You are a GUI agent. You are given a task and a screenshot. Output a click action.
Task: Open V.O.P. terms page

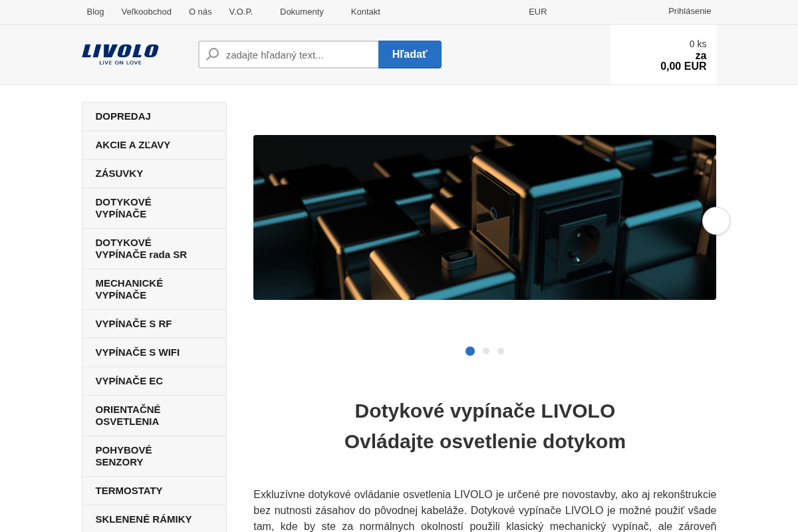[241, 11]
